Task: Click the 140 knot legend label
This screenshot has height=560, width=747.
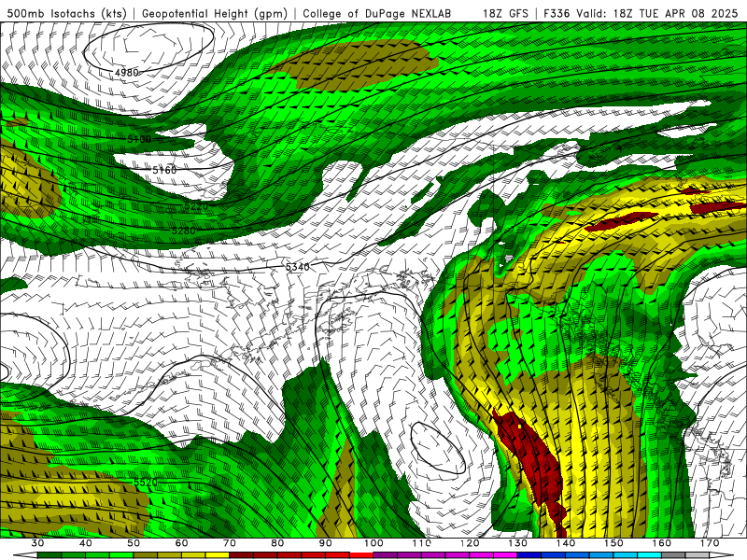Action: (566, 543)
